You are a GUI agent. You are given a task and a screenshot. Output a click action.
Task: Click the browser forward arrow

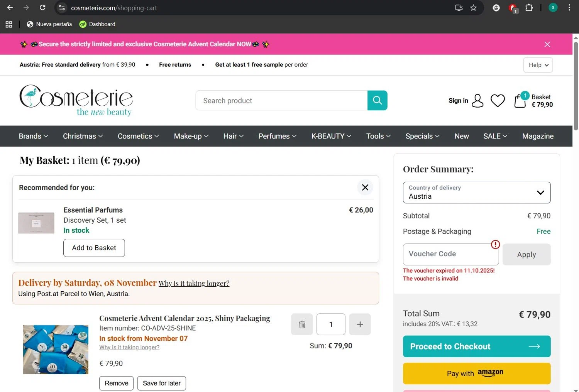pos(26,8)
